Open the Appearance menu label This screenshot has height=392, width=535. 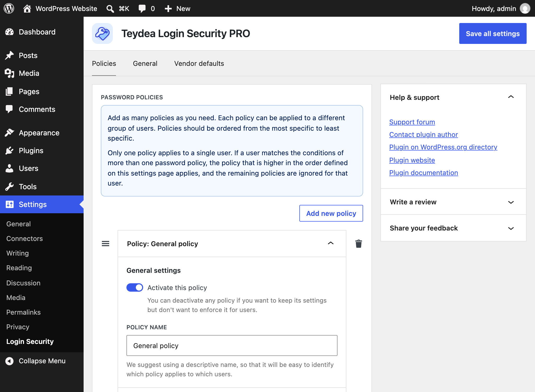(x=39, y=133)
